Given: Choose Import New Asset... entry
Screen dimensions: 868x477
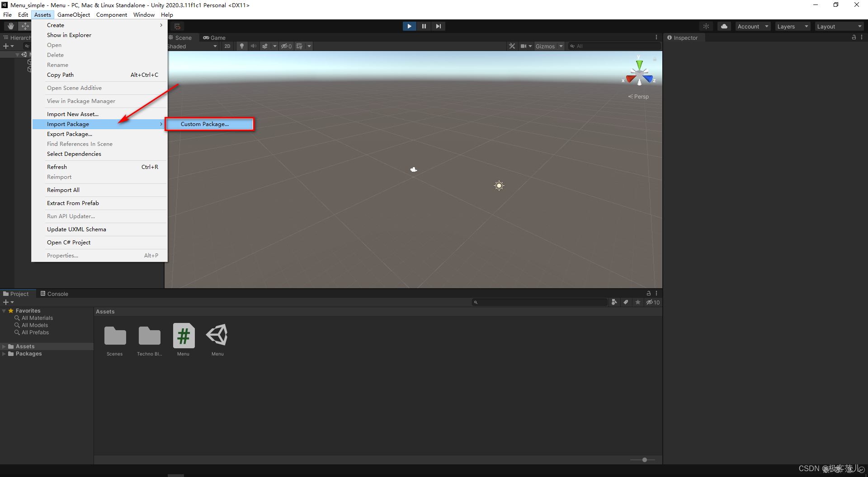Looking at the screenshot, I should click(99, 114).
